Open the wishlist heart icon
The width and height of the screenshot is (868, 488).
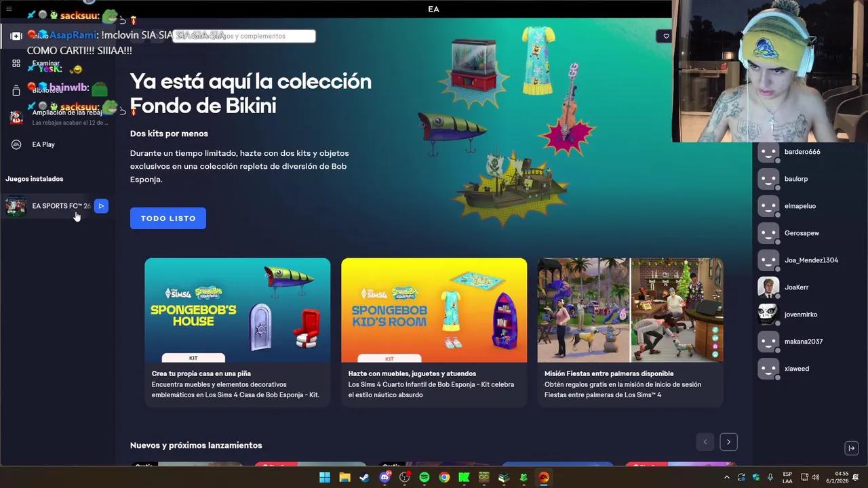(666, 36)
